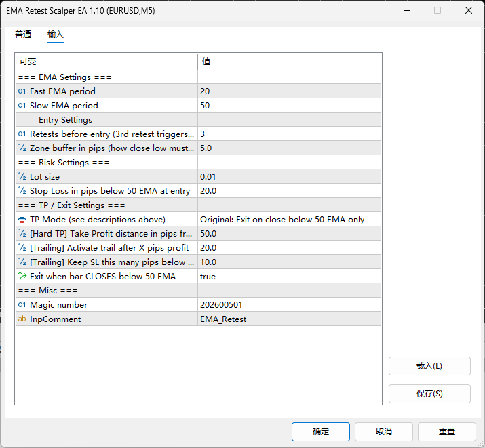Screen dimensions: 485x448
Task: Click integer icon beside Fast EMA period
Action: click(x=22, y=91)
